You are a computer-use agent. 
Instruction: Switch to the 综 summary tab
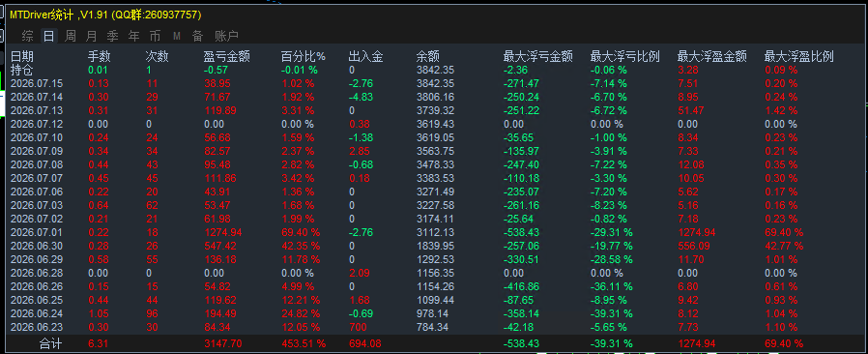click(x=28, y=37)
